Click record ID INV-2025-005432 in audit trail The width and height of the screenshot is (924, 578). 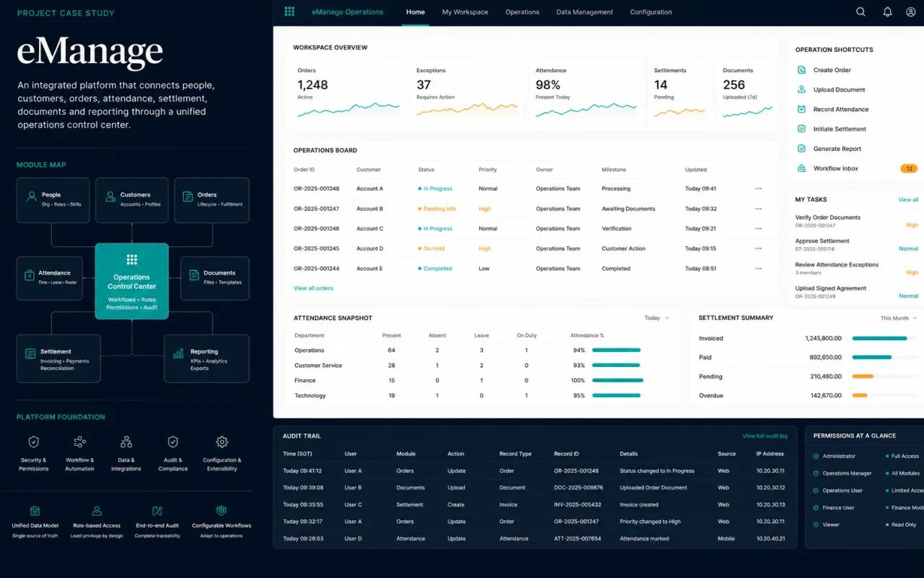(577, 504)
